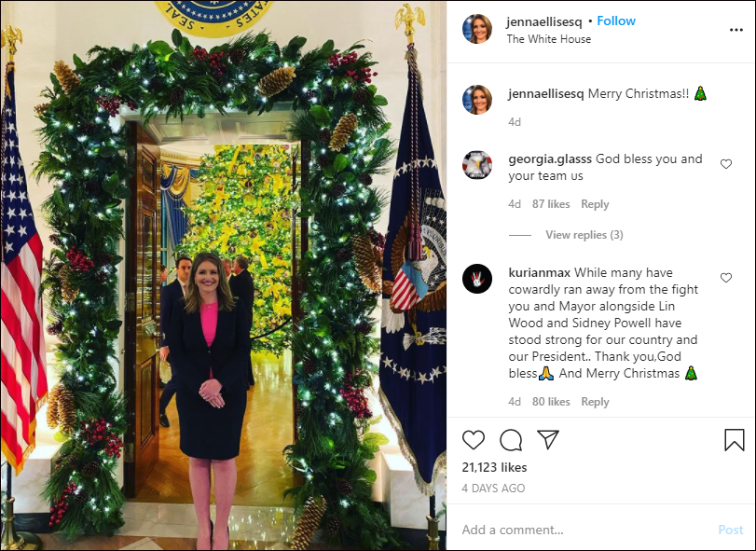Open kurianmax profile avatar

(x=477, y=279)
